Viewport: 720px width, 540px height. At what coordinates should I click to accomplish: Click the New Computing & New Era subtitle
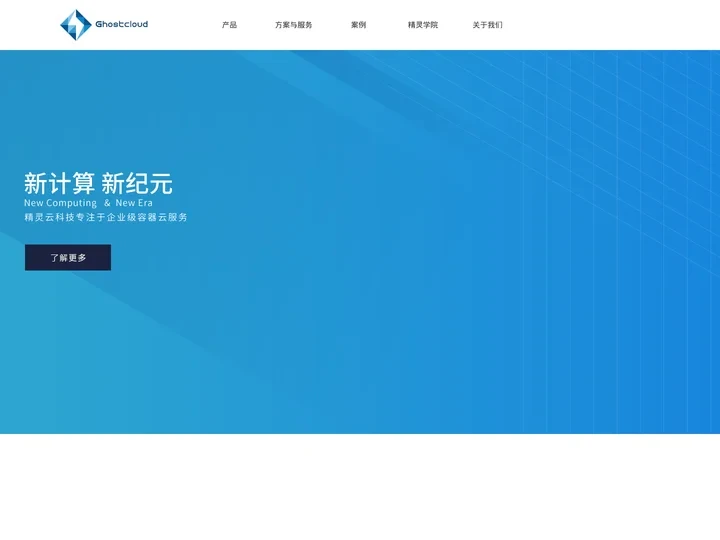pyautogui.click(x=88, y=203)
